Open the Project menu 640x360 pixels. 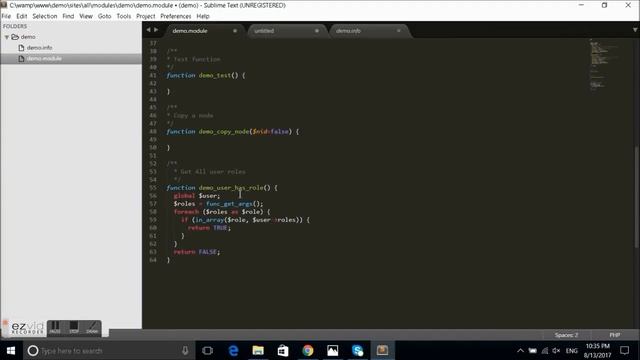(146, 16)
